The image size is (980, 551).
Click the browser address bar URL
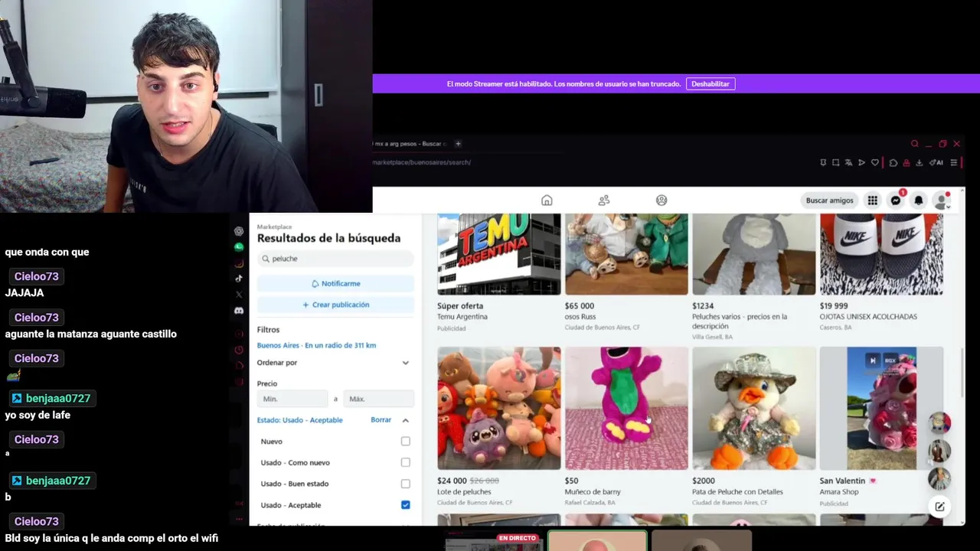click(x=423, y=162)
